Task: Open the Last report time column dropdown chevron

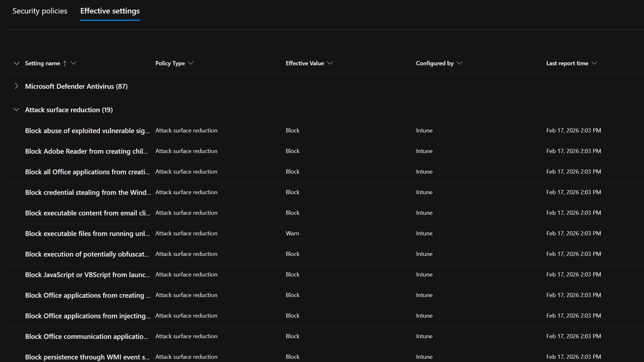Action: point(594,63)
